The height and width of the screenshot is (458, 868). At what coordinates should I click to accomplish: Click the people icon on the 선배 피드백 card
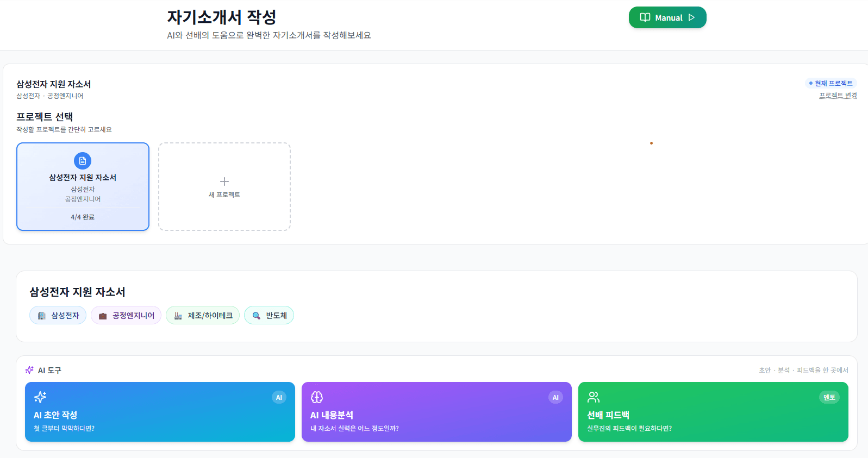coord(595,397)
